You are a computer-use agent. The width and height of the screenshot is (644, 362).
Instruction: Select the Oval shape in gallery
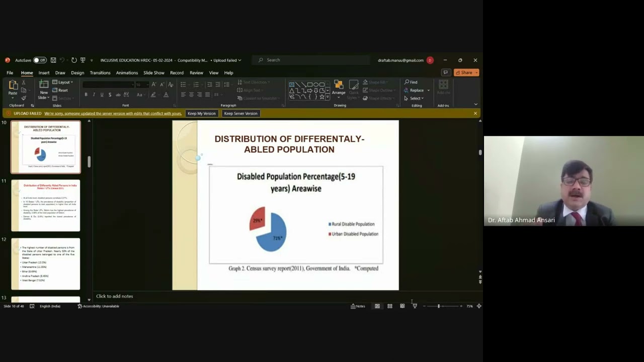click(316, 84)
